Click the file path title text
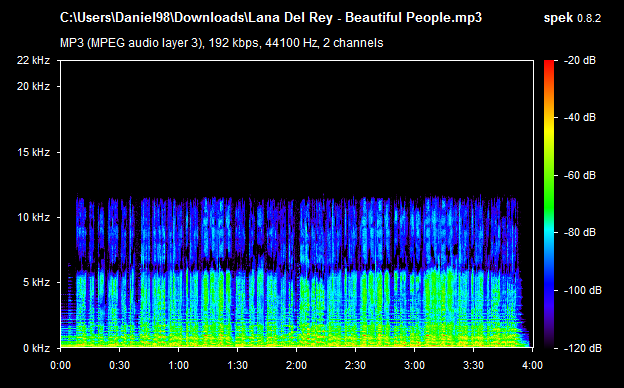The width and height of the screenshot is (624, 388). (x=271, y=18)
